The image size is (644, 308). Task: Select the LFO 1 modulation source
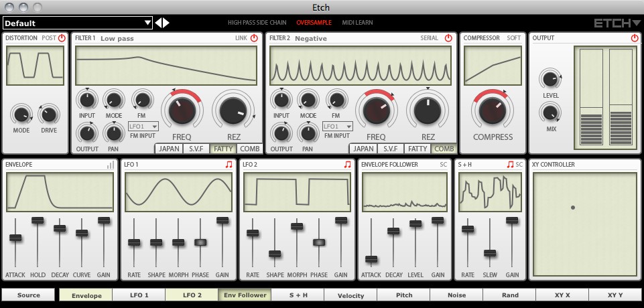click(x=139, y=295)
